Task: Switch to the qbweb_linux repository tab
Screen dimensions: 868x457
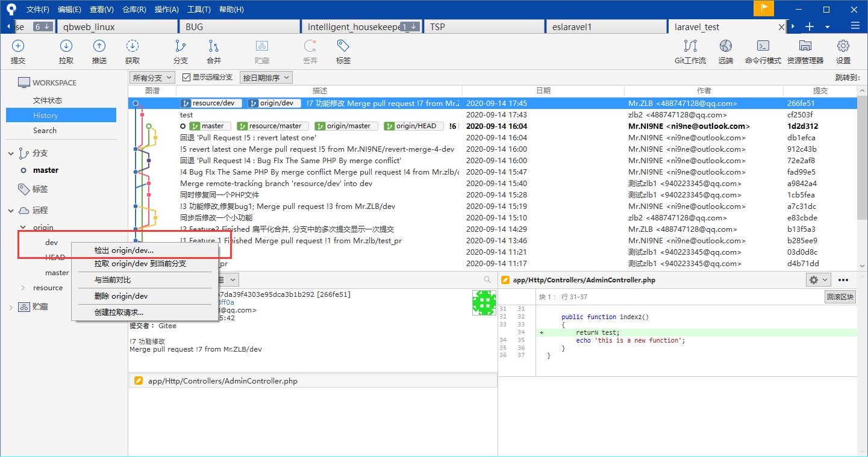Action: click(89, 26)
